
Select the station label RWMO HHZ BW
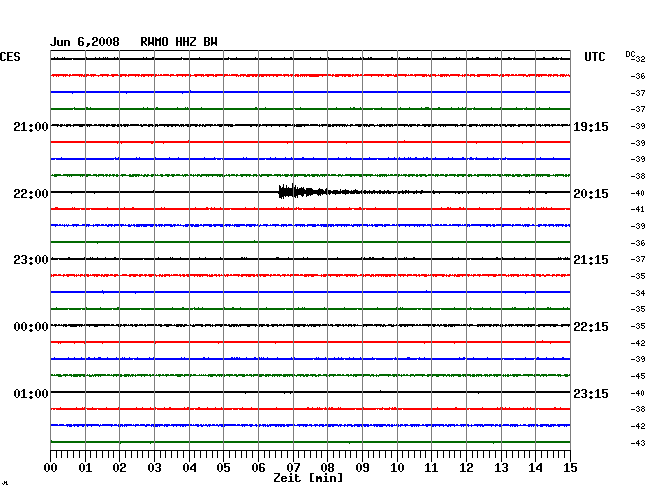coord(179,42)
